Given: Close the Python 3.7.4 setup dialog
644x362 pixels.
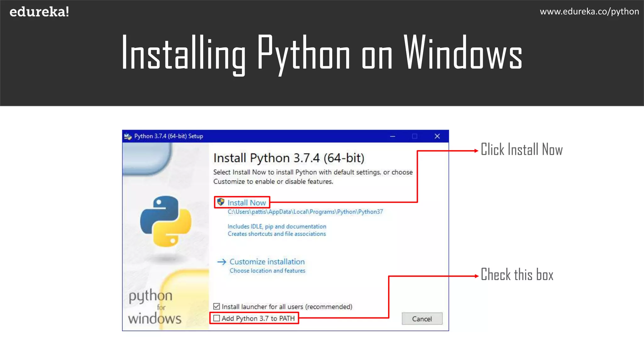Looking at the screenshot, I should (x=437, y=136).
